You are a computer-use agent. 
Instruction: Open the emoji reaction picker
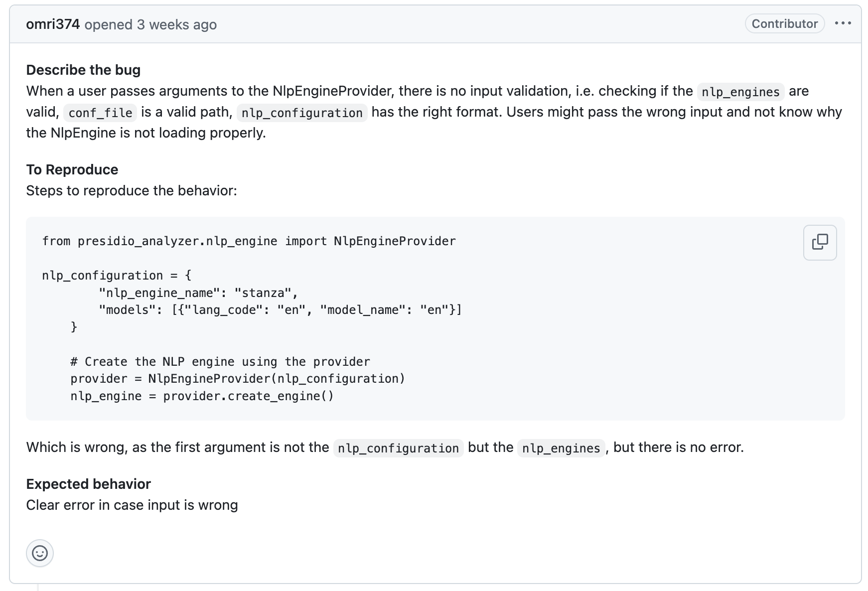pyautogui.click(x=40, y=553)
